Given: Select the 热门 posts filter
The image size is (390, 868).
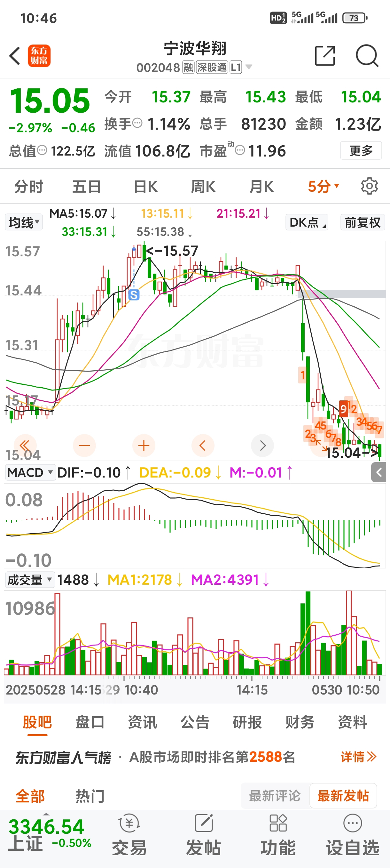Looking at the screenshot, I should coord(90,796).
